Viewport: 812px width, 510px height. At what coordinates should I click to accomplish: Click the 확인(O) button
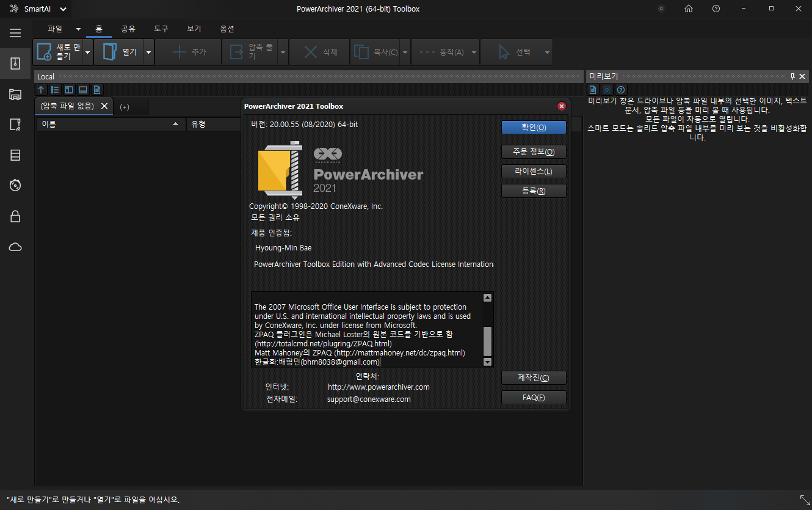pyautogui.click(x=534, y=127)
